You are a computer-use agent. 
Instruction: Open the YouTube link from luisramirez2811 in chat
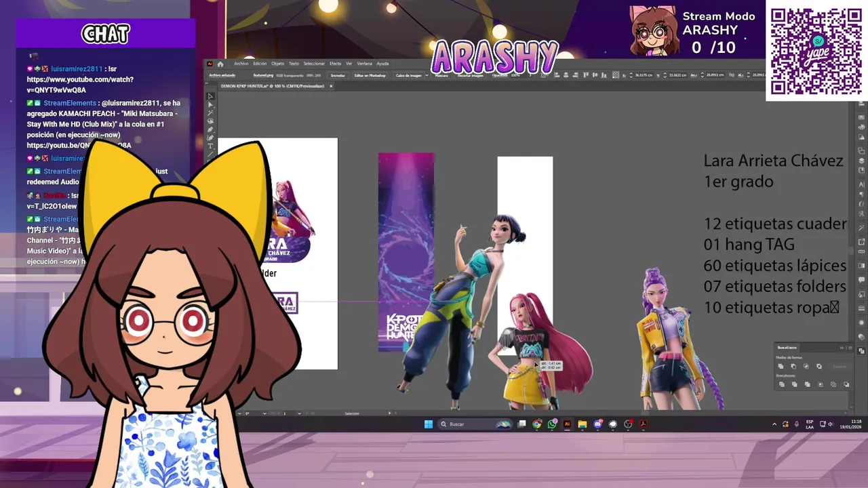point(80,85)
